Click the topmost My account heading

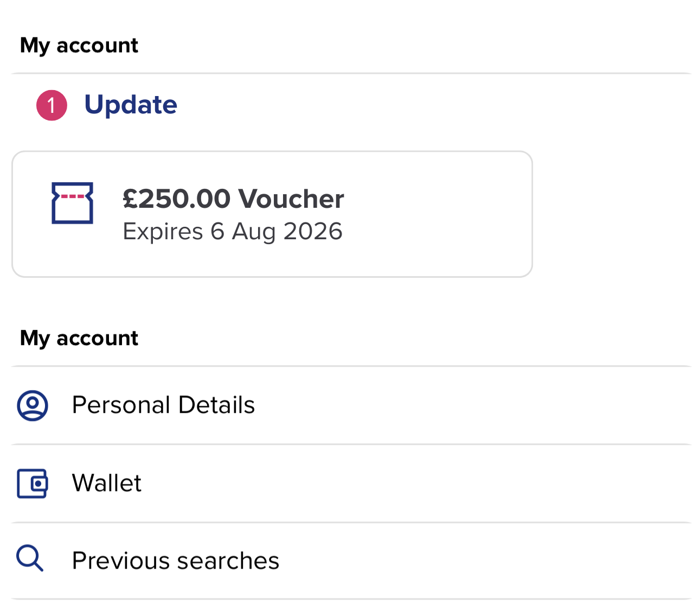pyautogui.click(x=79, y=45)
